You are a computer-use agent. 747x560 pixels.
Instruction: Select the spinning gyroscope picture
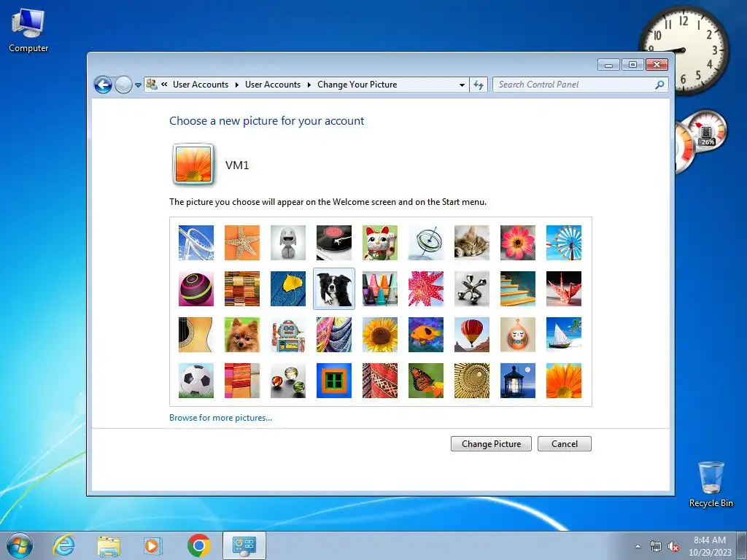click(426, 243)
